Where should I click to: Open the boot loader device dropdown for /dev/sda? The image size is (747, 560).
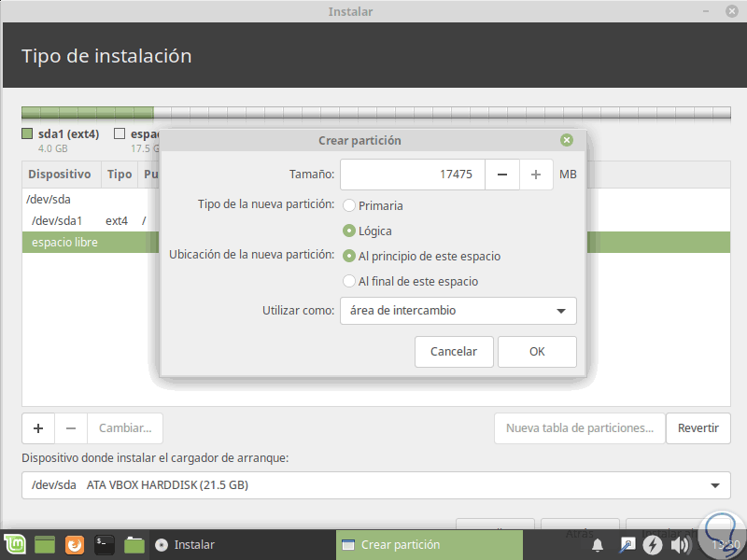tap(373, 485)
